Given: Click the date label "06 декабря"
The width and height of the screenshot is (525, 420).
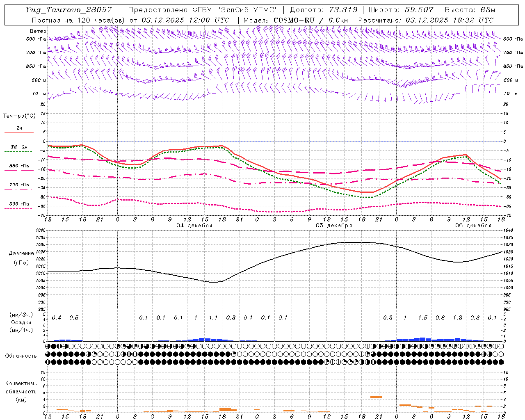Looking at the screenshot, I should click(473, 226).
